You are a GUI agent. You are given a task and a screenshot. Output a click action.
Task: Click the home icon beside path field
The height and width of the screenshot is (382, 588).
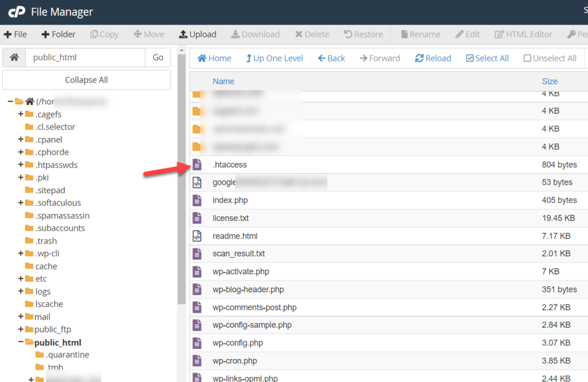pyautogui.click(x=14, y=57)
